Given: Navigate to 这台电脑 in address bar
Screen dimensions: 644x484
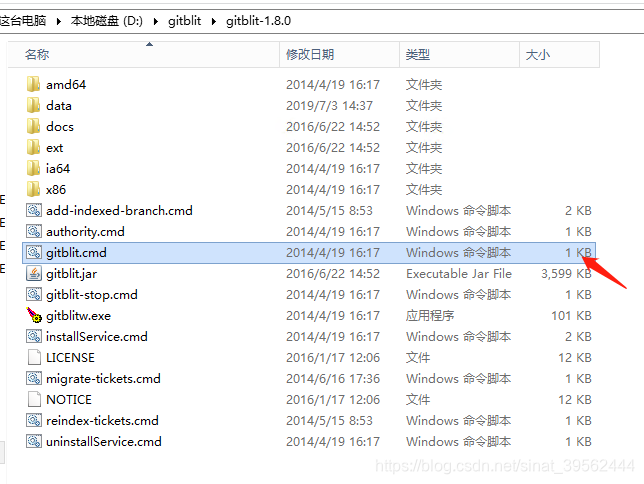Looking at the screenshot, I should click(23, 21).
